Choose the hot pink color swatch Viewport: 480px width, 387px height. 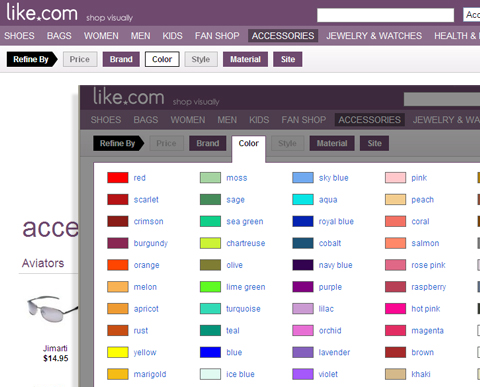coord(395,309)
